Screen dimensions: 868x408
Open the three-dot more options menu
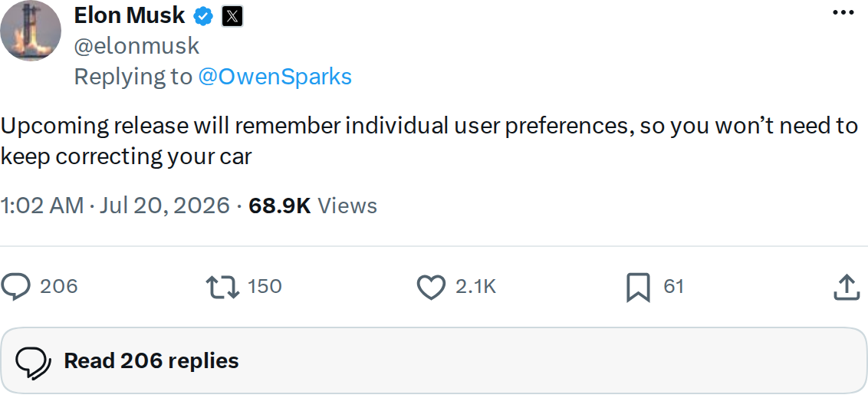(x=843, y=12)
